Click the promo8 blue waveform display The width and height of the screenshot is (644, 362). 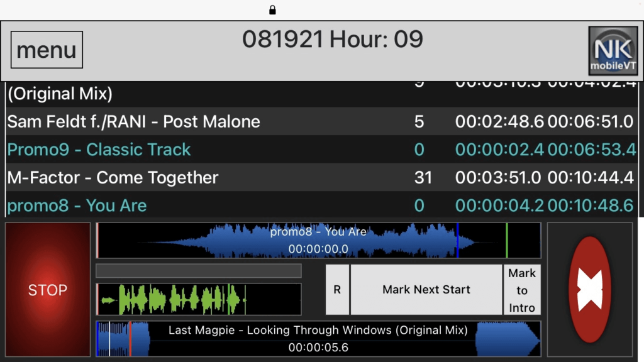[318, 240]
